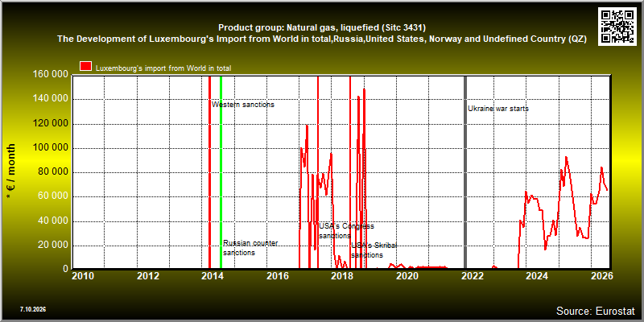This screenshot has height=322, width=644.
Task: Click the x-axis year label "2022"
Action: tap(473, 276)
